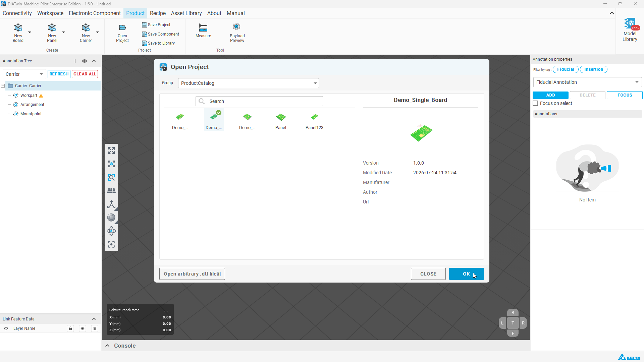Click the frame selection viewport icon
Viewport: 644px width, 362px height.
111,244
